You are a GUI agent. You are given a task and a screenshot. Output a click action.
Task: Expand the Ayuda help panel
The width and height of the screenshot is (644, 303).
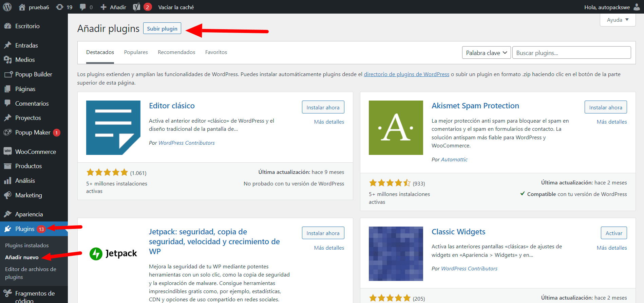pos(618,20)
